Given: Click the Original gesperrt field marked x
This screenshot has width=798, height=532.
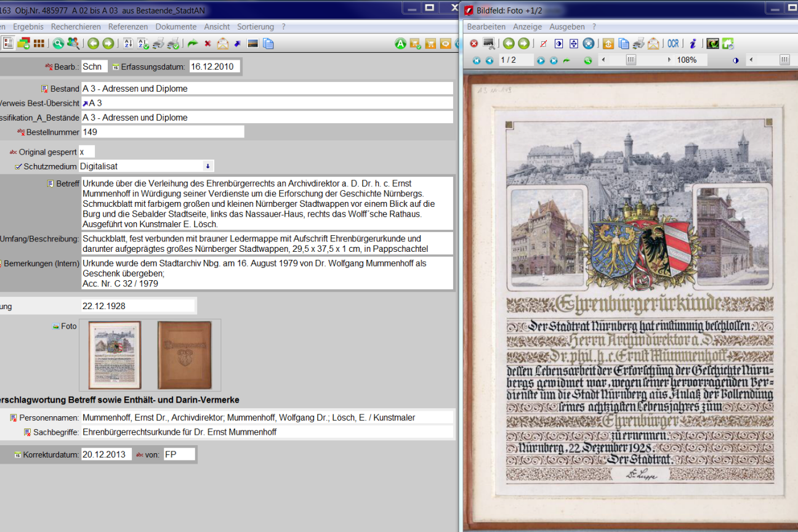Looking at the screenshot, I should 86,151.
